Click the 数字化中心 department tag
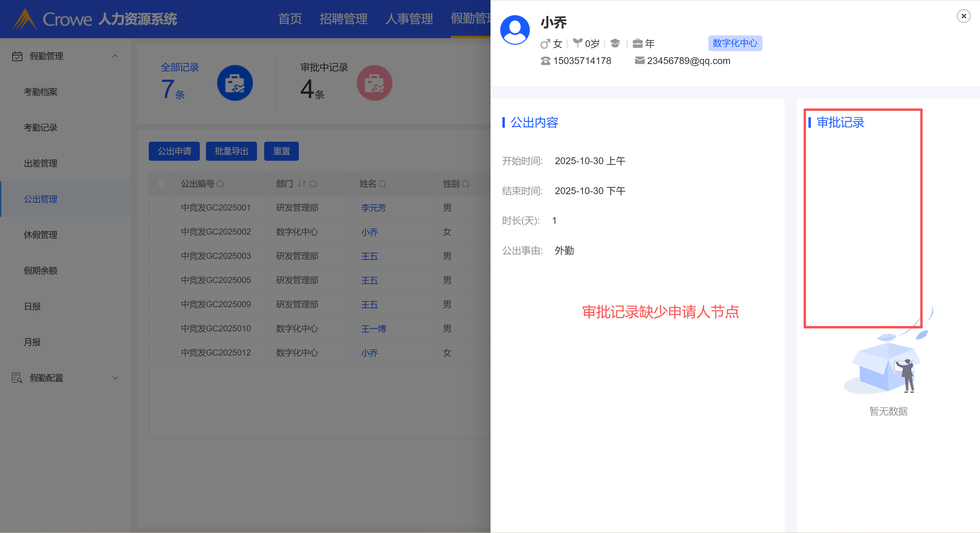Screen dimensions: 980x533 coord(735,43)
